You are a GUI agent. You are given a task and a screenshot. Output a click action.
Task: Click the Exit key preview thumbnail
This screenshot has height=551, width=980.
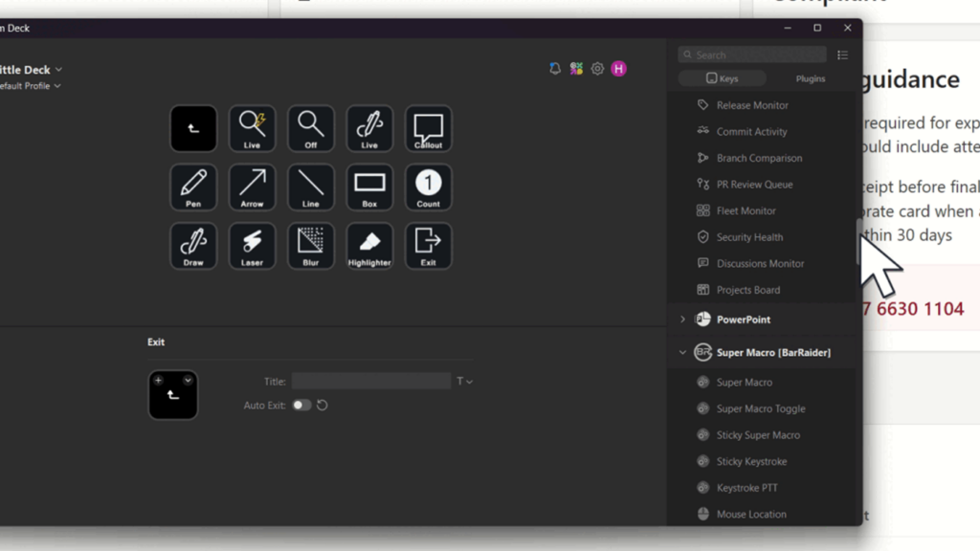click(x=173, y=395)
